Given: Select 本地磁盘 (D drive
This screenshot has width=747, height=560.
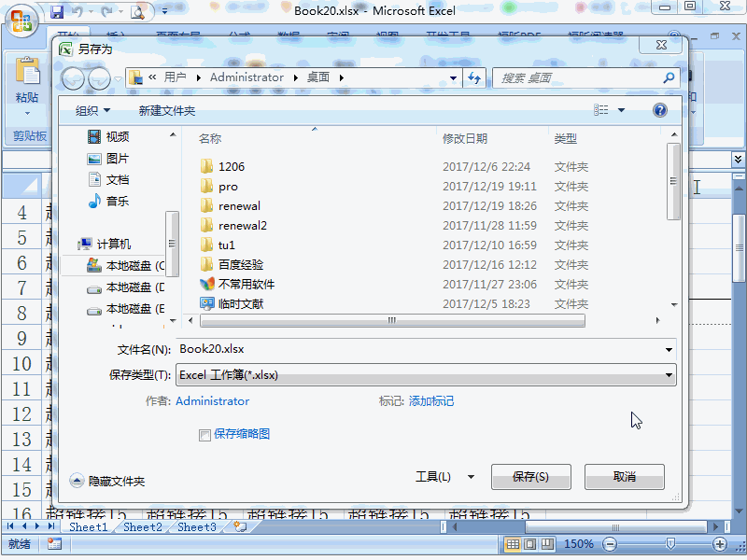Looking at the screenshot, I should 126,287.
